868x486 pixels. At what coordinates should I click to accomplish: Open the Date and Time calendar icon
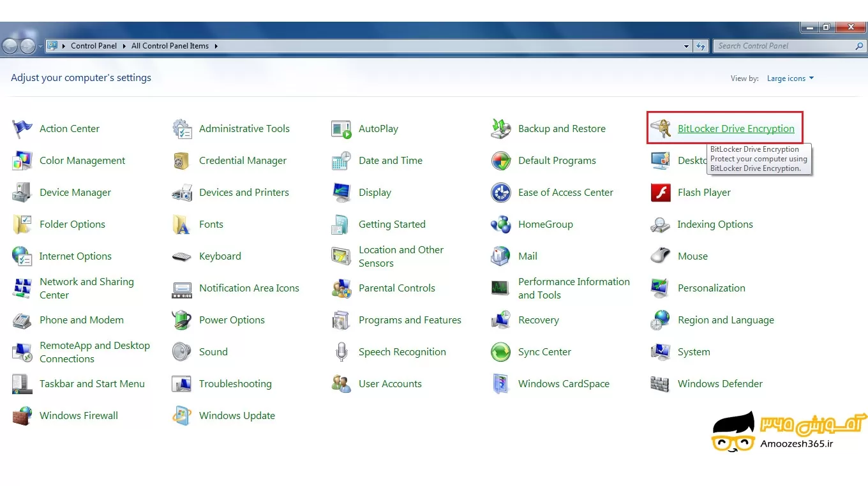341,161
